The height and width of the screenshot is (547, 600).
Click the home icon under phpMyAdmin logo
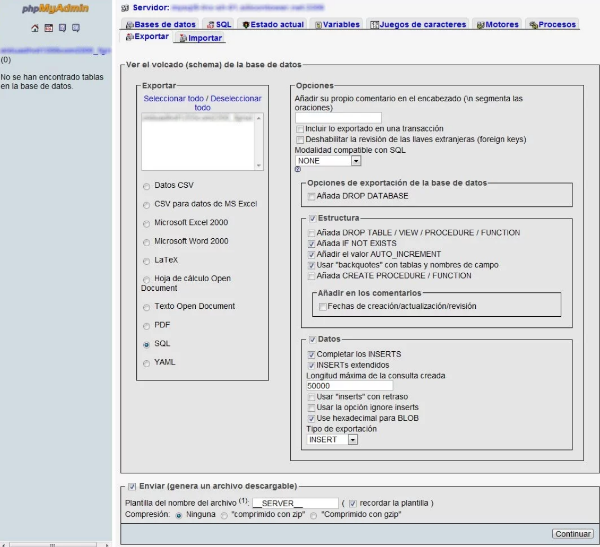coord(35,28)
